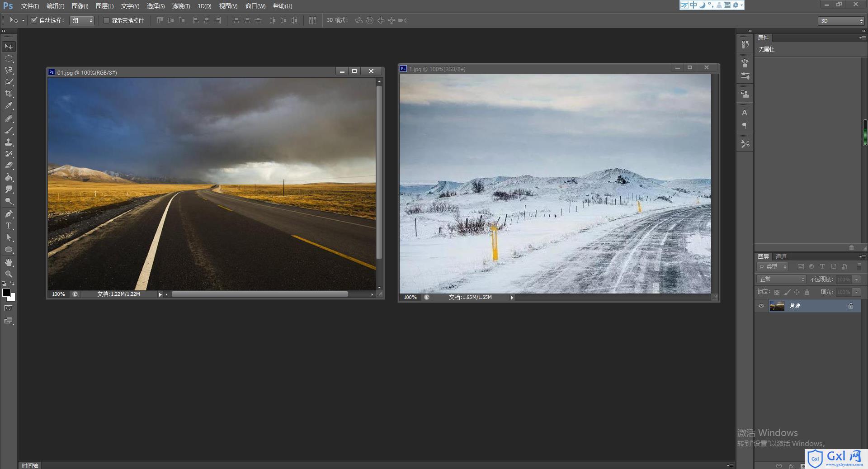Hide the 背景 layer via eye icon

point(761,306)
